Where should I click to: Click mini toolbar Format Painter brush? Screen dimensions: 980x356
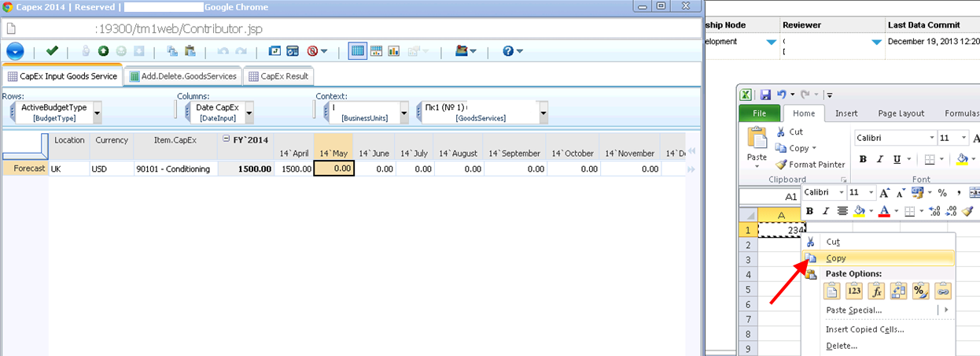click(x=968, y=211)
